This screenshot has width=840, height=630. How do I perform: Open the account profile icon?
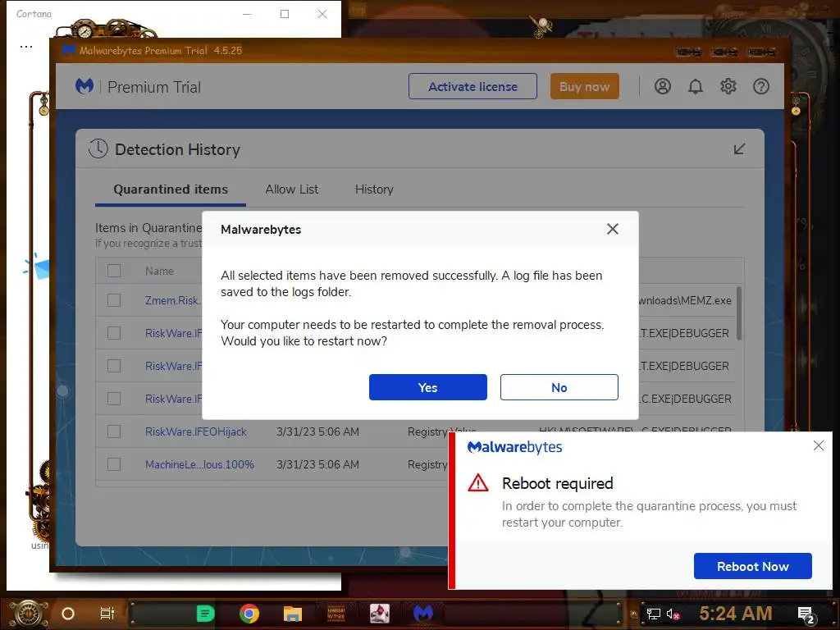tap(663, 86)
